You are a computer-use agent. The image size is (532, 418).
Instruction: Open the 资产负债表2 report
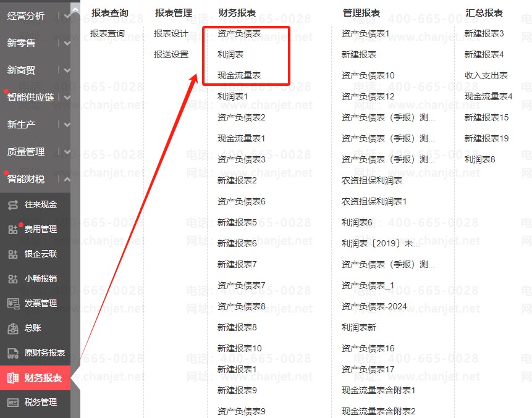[x=241, y=118]
